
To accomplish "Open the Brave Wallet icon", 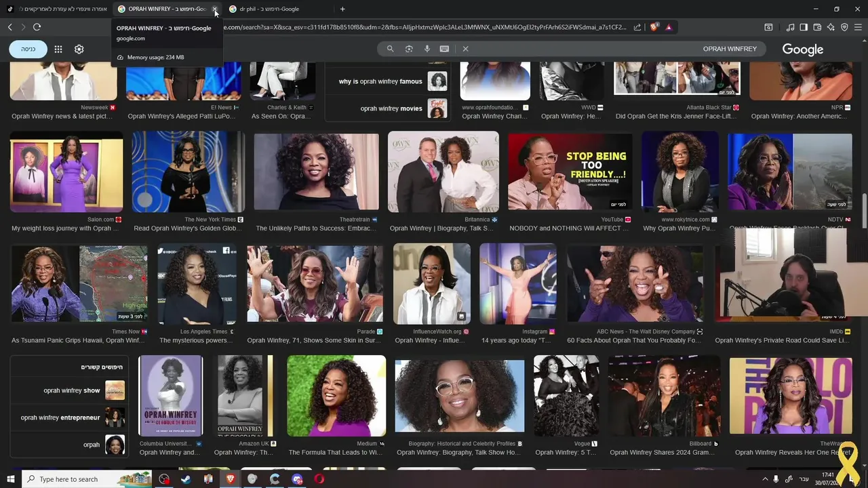I will pyautogui.click(x=817, y=27).
